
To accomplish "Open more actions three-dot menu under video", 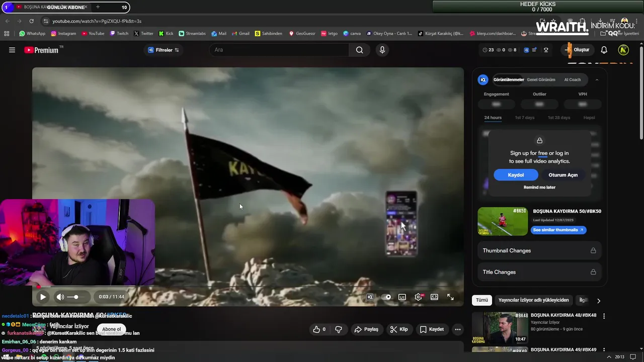I will (x=457, y=329).
